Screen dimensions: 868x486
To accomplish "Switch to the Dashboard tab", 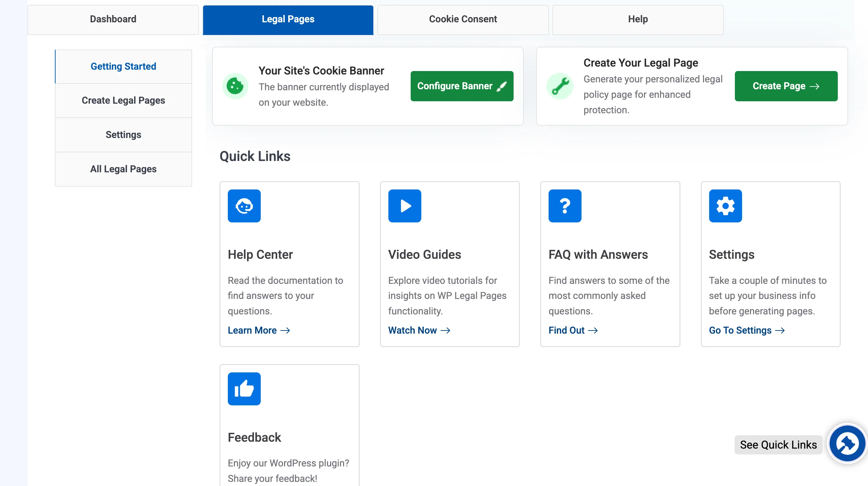I will coord(113,19).
